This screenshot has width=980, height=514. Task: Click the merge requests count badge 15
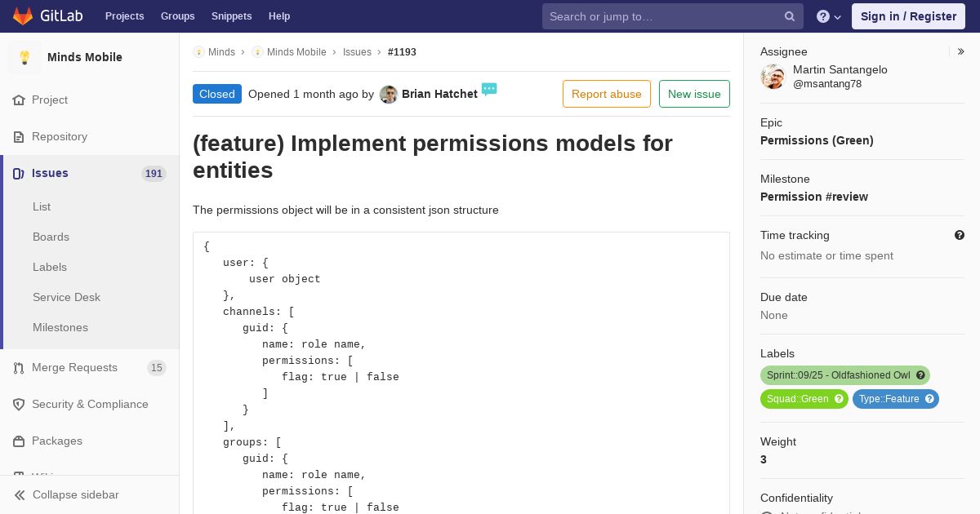pyautogui.click(x=157, y=368)
